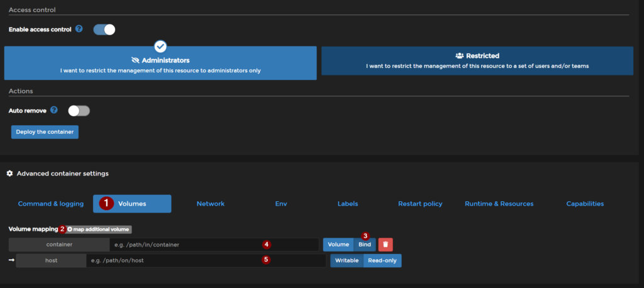Click help icon next to Enable access control

click(x=79, y=29)
